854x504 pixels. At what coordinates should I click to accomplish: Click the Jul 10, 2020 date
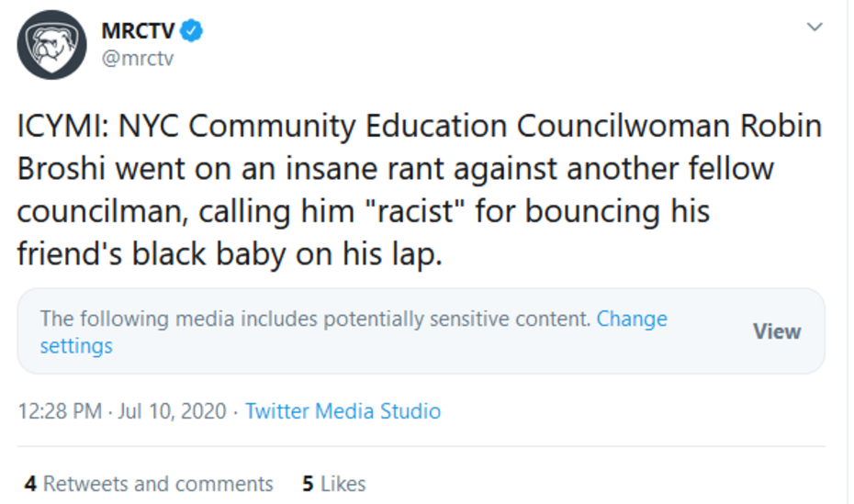(x=171, y=410)
